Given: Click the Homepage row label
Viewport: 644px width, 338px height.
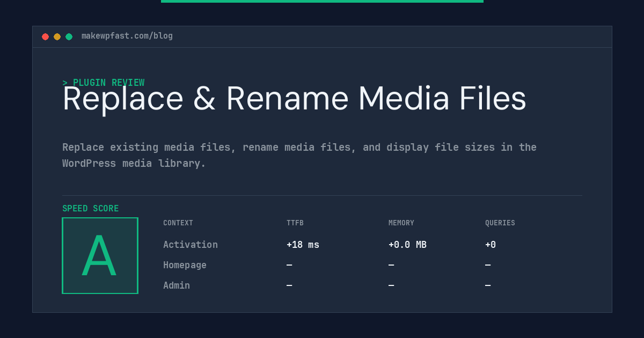Looking at the screenshot, I should 185,265.
